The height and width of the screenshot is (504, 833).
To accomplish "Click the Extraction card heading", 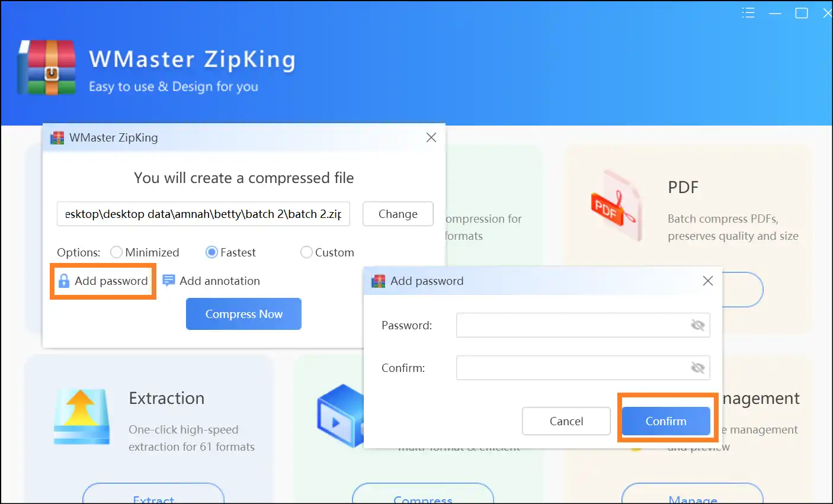I will 166,398.
